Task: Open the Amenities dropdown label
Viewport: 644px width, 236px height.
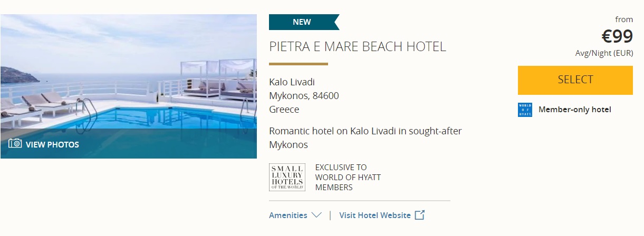Action: coord(288,215)
